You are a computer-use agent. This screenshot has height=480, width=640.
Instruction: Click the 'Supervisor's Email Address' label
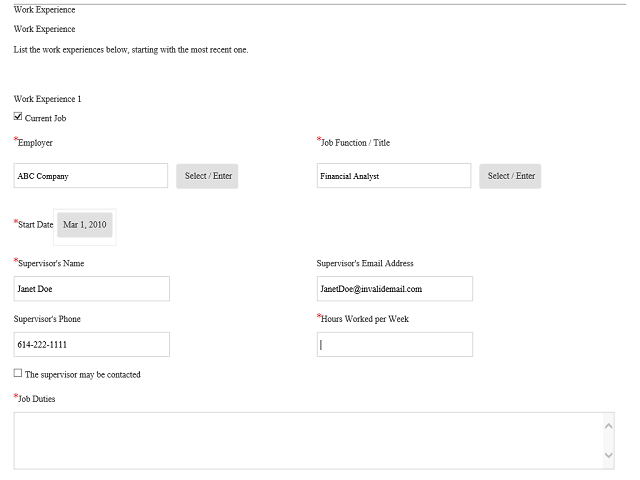tap(365, 263)
